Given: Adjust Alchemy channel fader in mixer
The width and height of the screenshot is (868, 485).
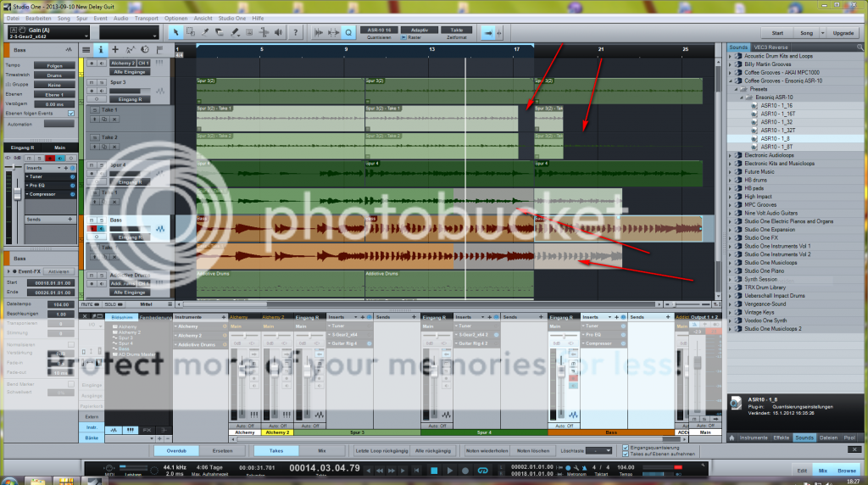Looking at the screenshot, I should pyautogui.click(x=242, y=370).
